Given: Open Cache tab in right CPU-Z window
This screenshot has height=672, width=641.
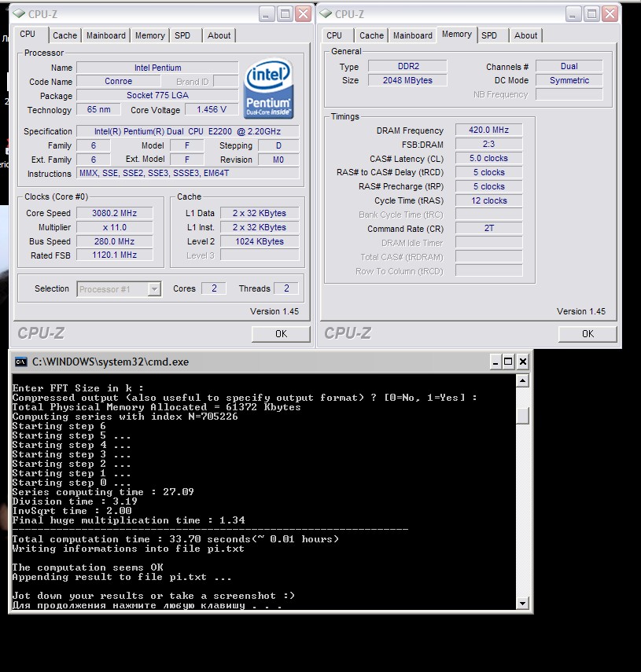Looking at the screenshot, I should (x=371, y=35).
